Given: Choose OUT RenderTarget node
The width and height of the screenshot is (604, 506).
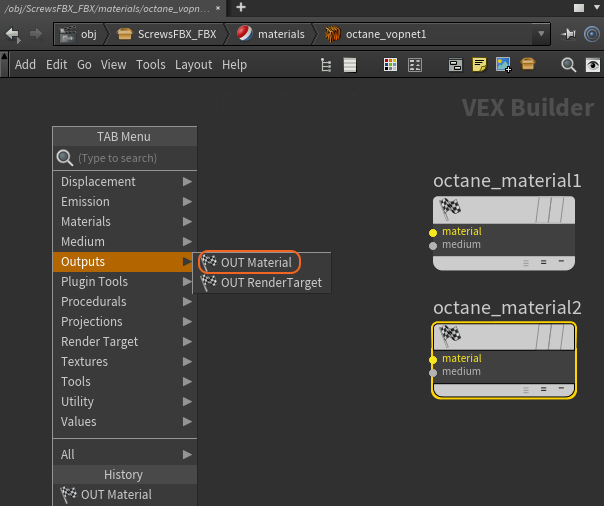Looking at the screenshot, I should click(x=262, y=283).
